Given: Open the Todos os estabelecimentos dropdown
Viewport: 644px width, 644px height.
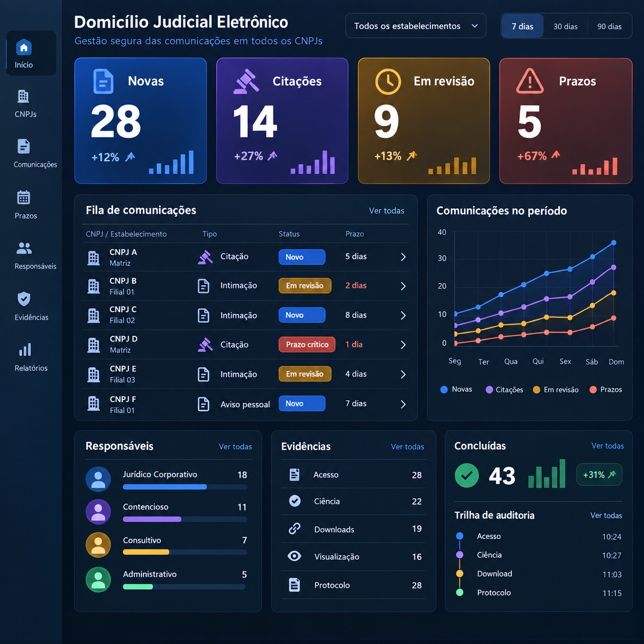Looking at the screenshot, I should 416,26.
